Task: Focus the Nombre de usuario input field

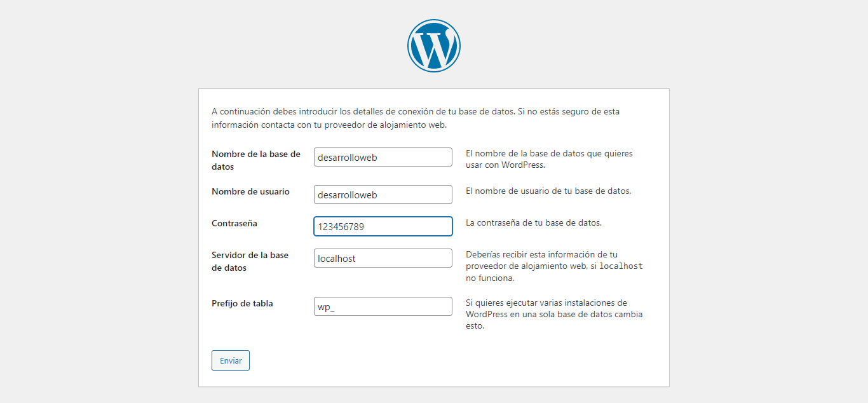Action: tap(383, 195)
